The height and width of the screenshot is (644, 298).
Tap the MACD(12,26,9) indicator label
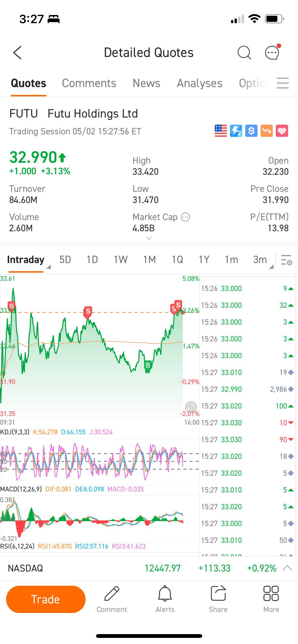(21, 489)
